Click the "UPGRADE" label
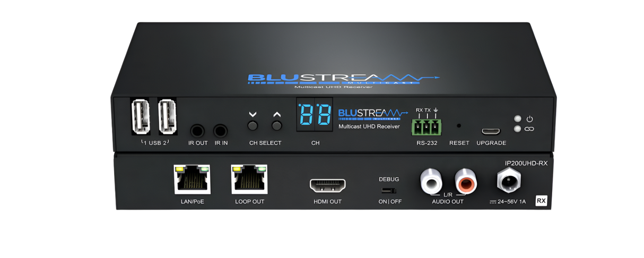 tap(491, 143)
